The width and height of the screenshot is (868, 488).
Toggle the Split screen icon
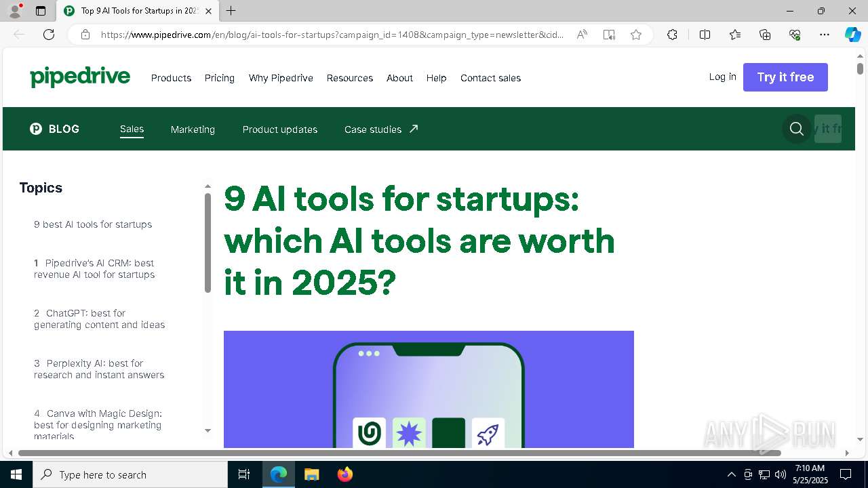click(705, 35)
